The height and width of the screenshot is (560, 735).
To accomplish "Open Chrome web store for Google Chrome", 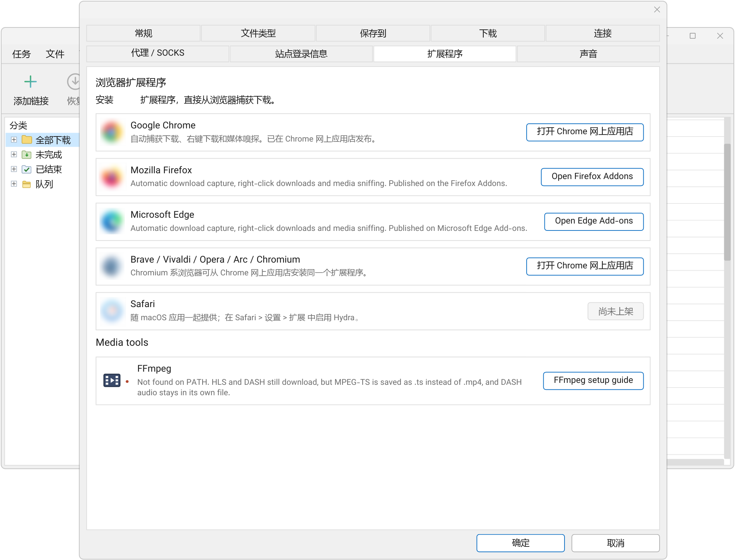I will click(585, 132).
